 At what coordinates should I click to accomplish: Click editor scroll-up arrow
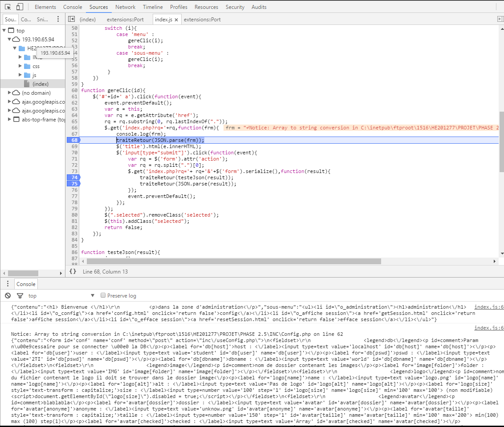coord(502,29)
